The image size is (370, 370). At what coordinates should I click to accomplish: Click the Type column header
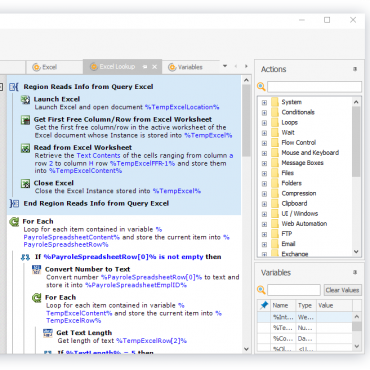pyautogui.click(x=306, y=305)
